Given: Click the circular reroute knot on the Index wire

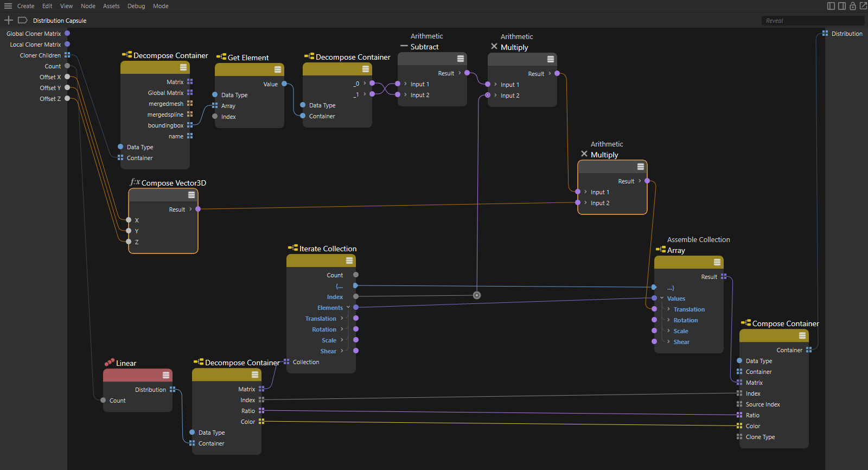Looking at the screenshot, I should [477, 295].
